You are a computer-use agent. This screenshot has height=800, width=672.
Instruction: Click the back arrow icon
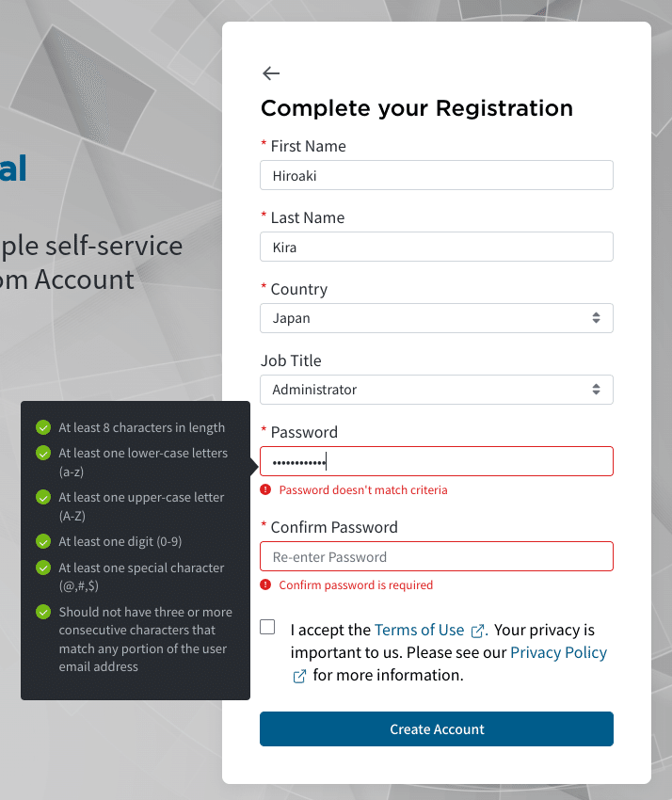tap(271, 73)
